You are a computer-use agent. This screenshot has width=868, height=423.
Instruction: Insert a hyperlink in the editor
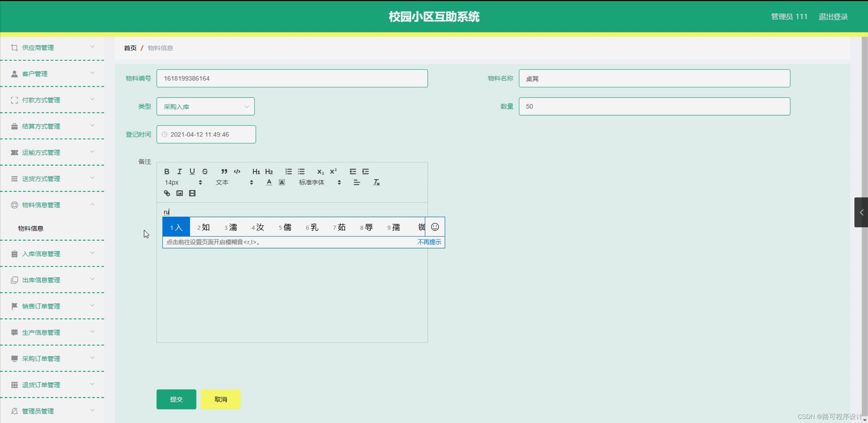(x=167, y=193)
